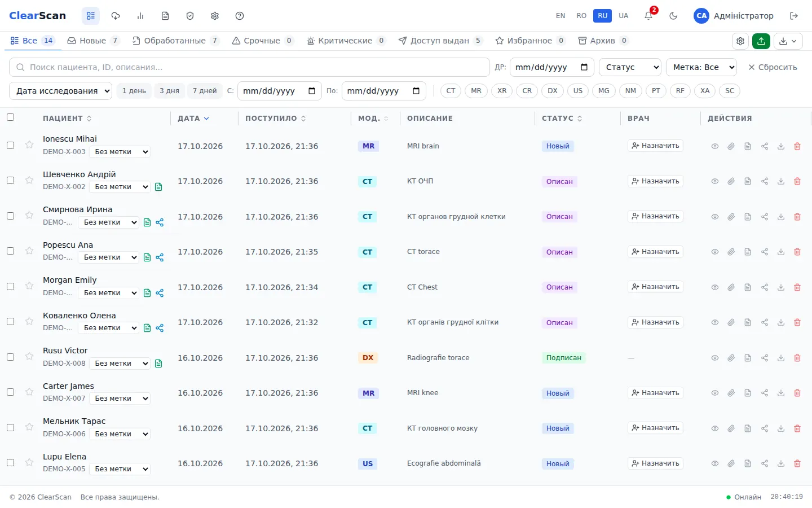The image size is (812, 508).
Task: Open the help question mark icon
Action: click(240, 16)
